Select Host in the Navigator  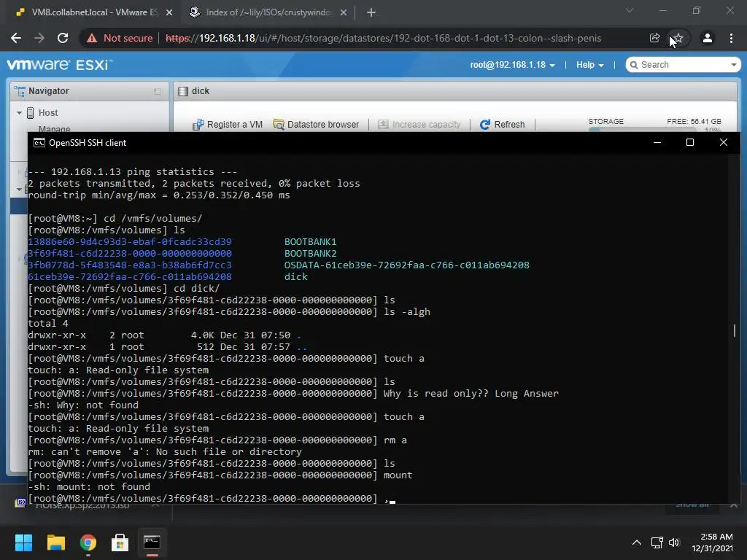pyautogui.click(x=47, y=113)
